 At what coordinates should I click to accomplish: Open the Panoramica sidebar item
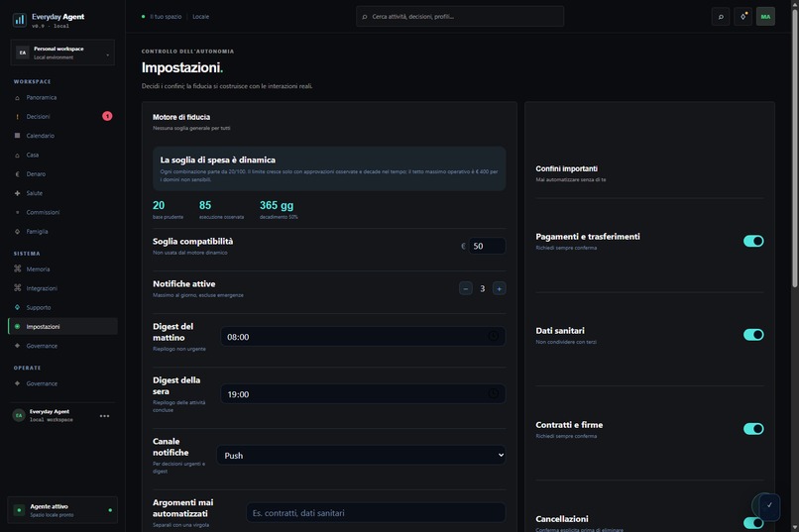pyautogui.click(x=62, y=97)
